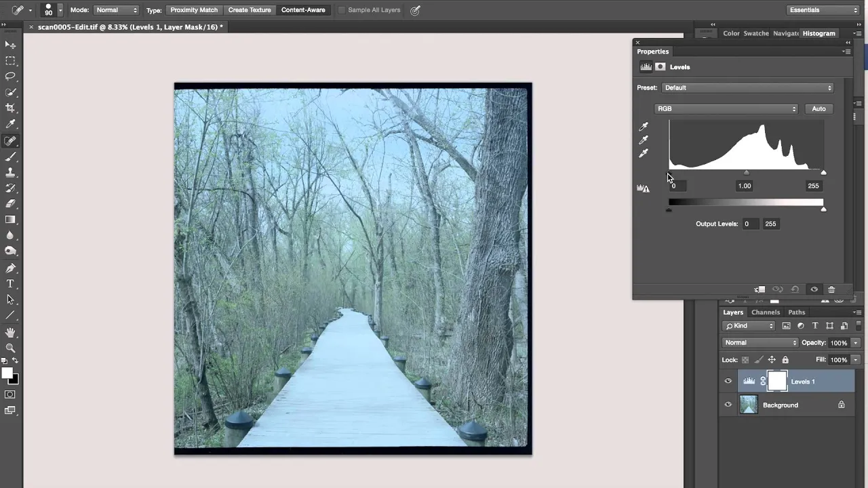Select the Eraser tool
Viewport: 868px width, 488px height.
10,203
